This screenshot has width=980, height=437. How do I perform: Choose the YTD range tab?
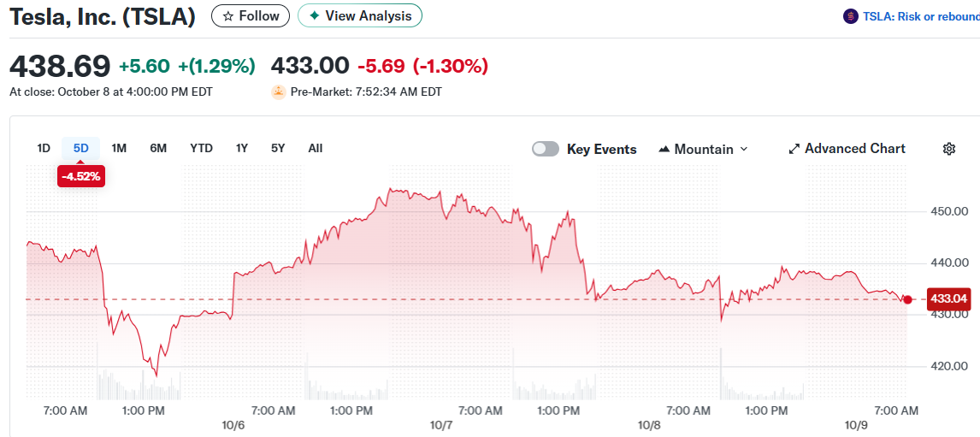[201, 148]
